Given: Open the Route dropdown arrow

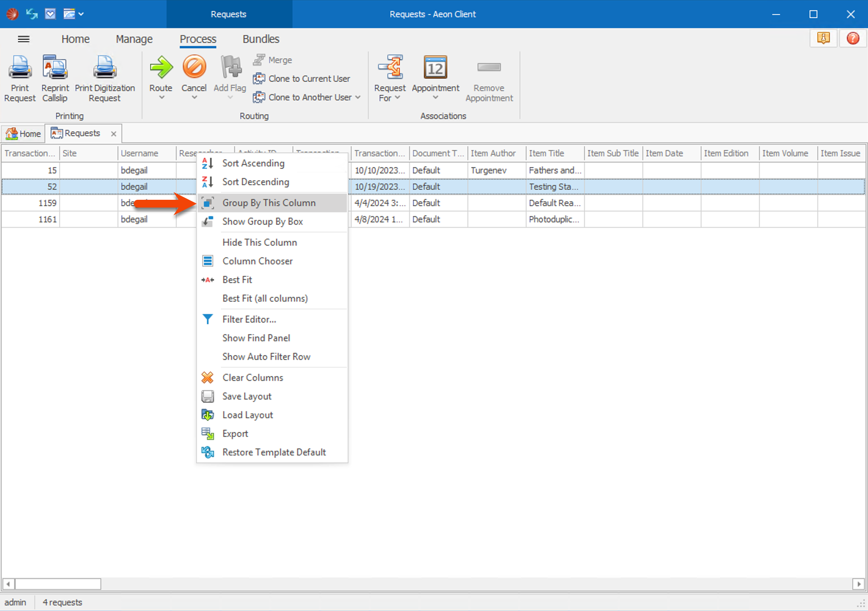Looking at the screenshot, I should coord(161,98).
